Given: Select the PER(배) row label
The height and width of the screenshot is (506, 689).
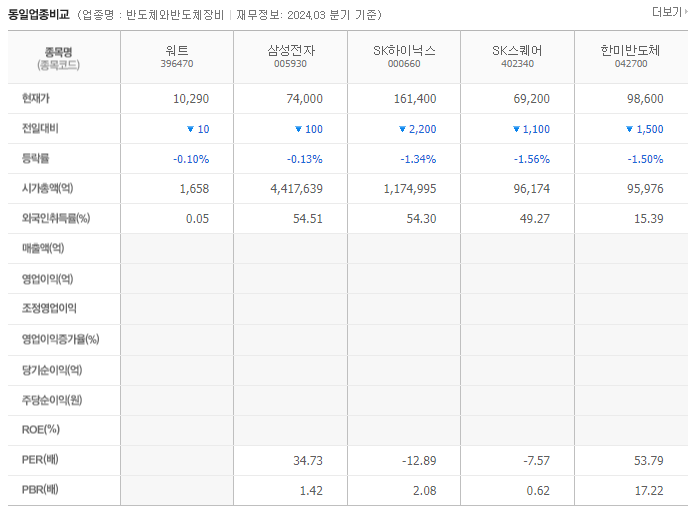Looking at the screenshot, I should (40, 459).
